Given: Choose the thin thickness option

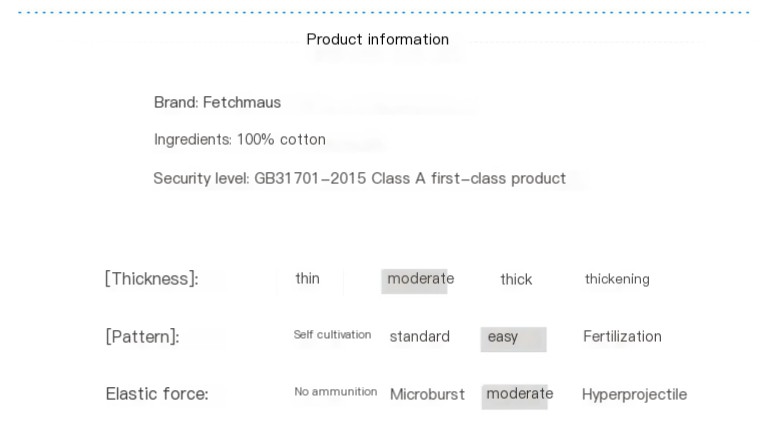Looking at the screenshot, I should coord(307,279).
